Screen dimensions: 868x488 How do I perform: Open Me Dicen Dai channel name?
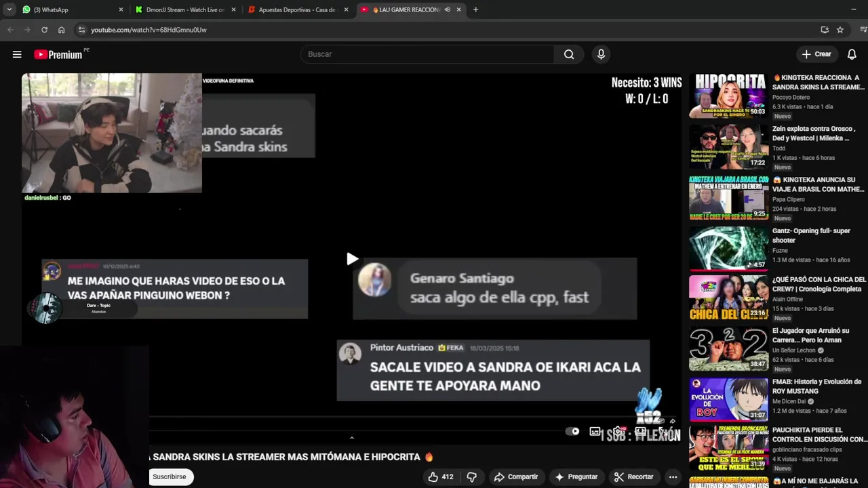(790, 401)
